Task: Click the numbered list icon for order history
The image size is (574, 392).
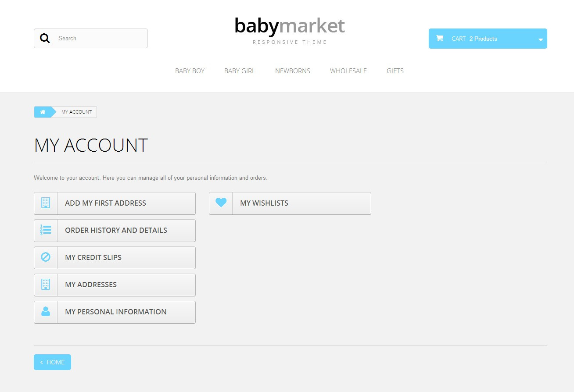Action: 46,230
